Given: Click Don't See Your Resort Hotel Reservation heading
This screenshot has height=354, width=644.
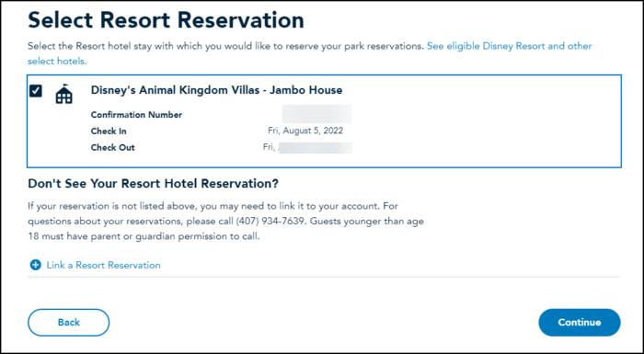Looking at the screenshot, I should (x=154, y=184).
